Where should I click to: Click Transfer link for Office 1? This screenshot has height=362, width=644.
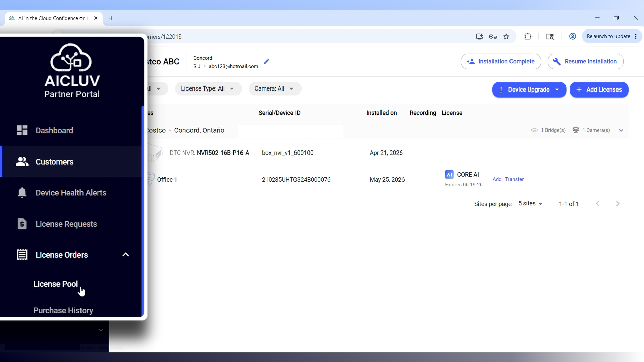coord(514,179)
